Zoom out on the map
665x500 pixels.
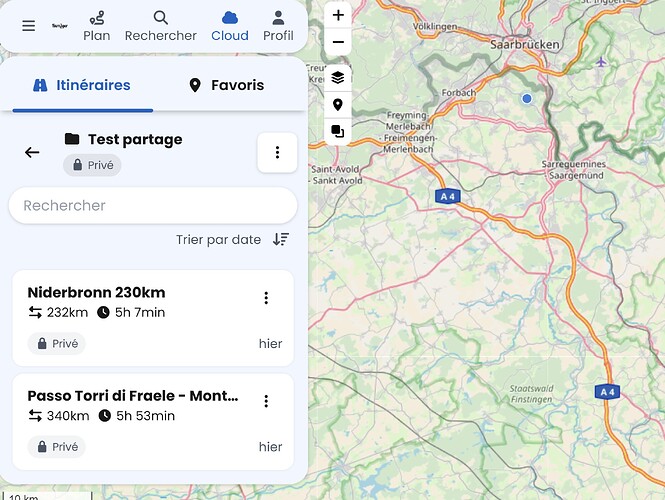[338, 42]
